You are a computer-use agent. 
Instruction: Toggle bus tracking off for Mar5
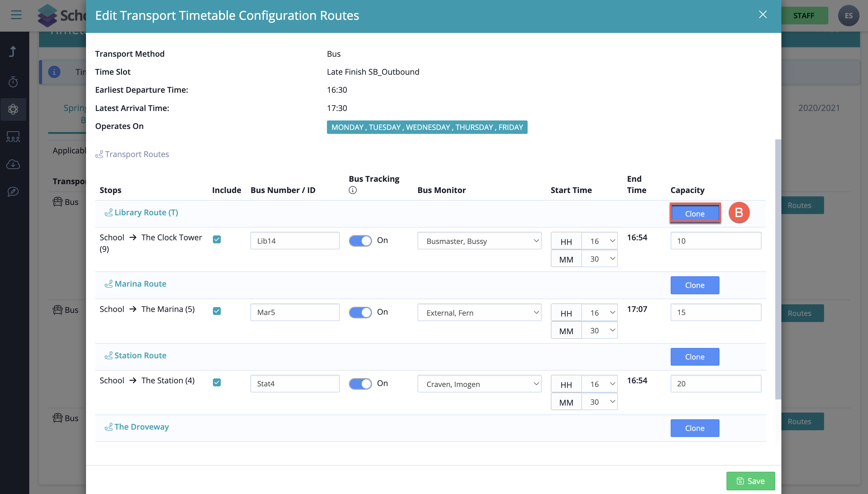click(360, 312)
